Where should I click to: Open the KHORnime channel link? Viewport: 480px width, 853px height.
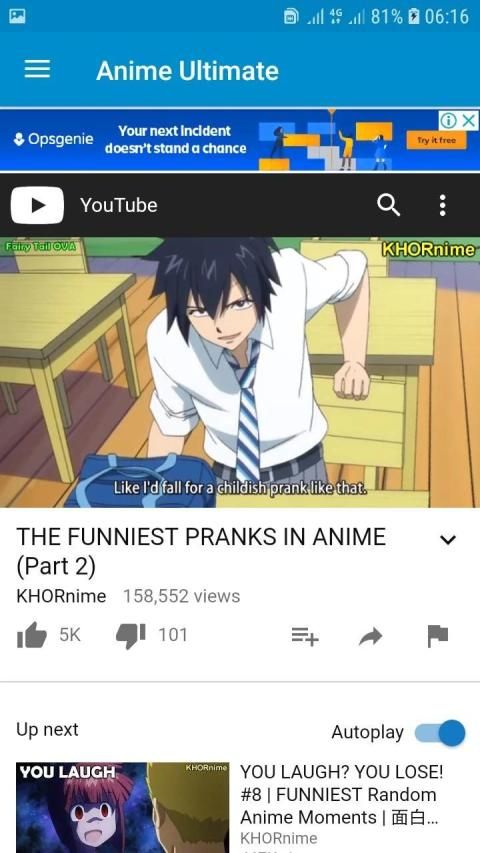click(61, 596)
